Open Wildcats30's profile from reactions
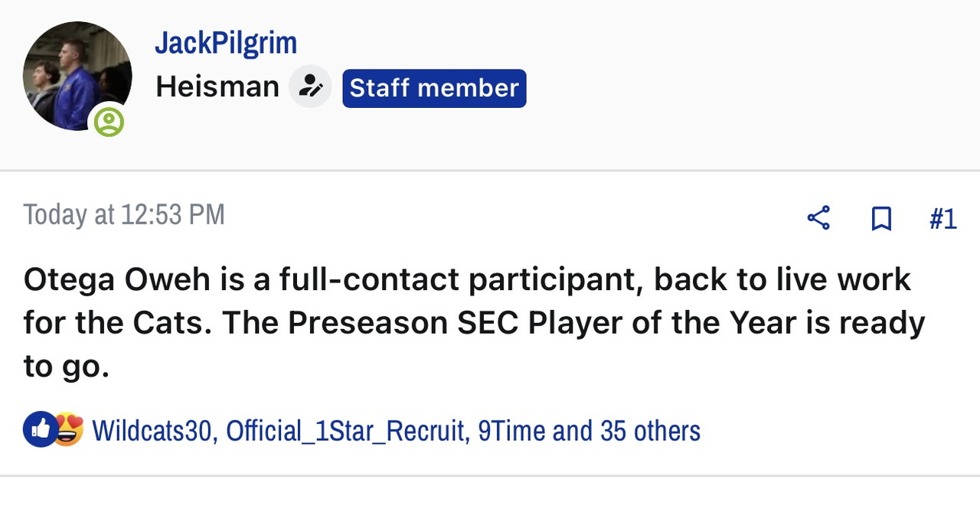980x509 pixels. (x=152, y=431)
